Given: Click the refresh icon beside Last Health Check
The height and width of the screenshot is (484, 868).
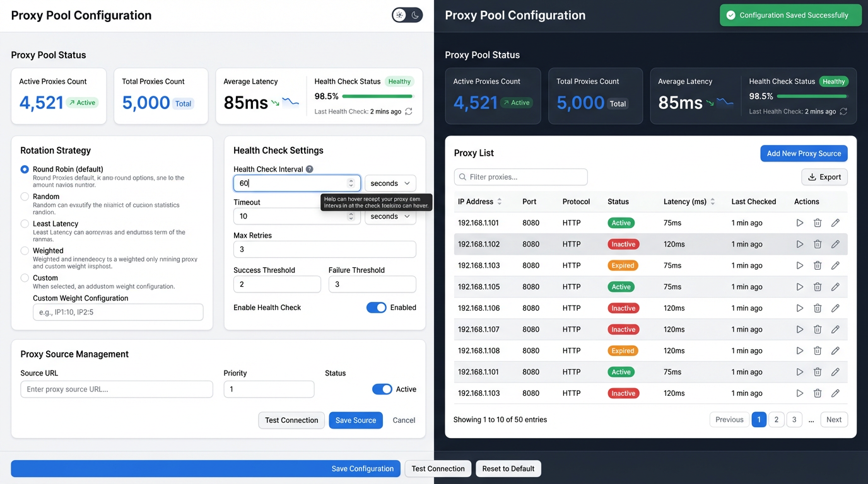Looking at the screenshot, I should [409, 112].
